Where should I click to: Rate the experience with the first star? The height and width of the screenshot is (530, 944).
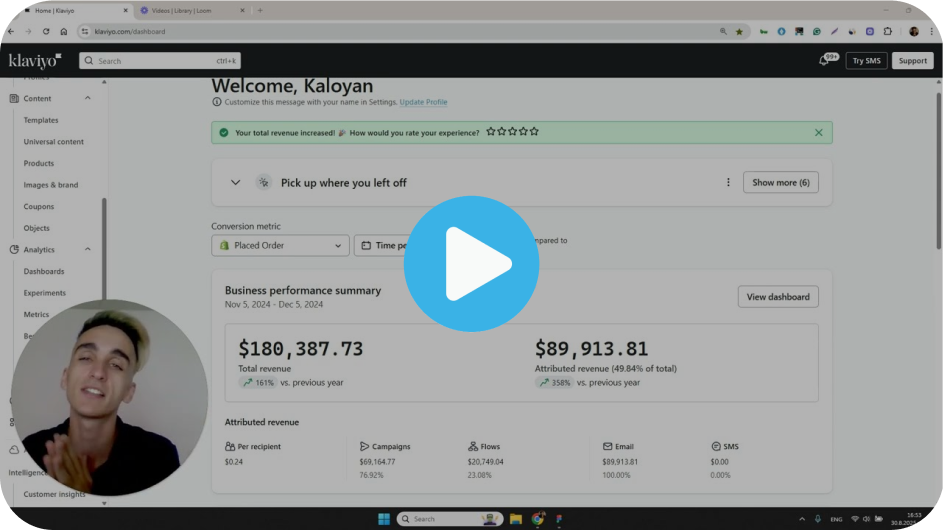(x=490, y=131)
